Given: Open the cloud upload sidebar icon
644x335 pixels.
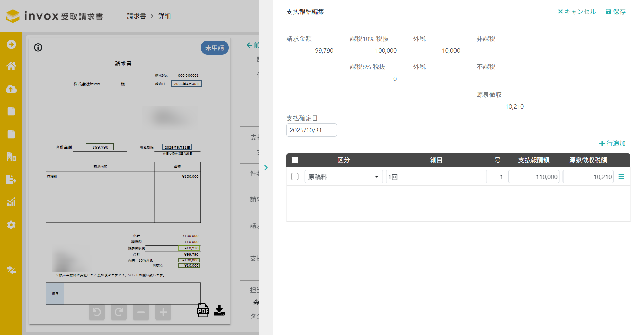Looking at the screenshot, I should pyautogui.click(x=11, y=89).
